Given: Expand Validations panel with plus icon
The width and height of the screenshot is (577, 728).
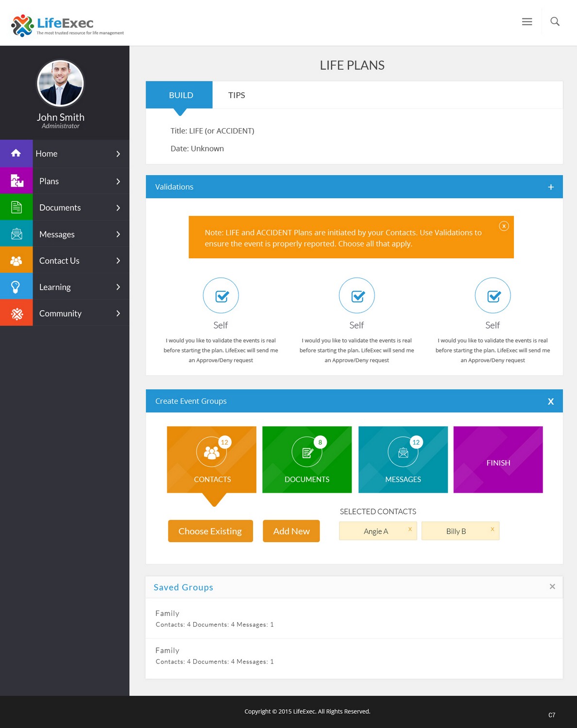Looking at the screenshot, I should [x=551, y=187].
